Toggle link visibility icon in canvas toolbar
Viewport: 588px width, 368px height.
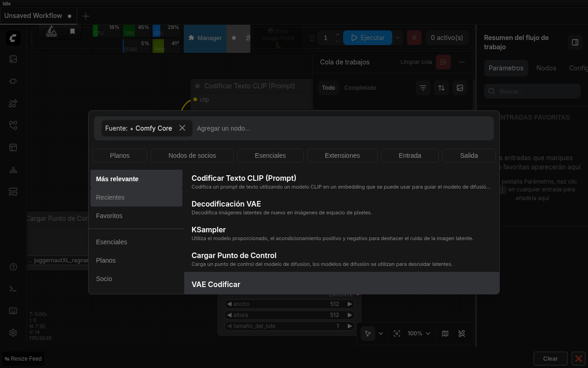click(x=462, y=333)
